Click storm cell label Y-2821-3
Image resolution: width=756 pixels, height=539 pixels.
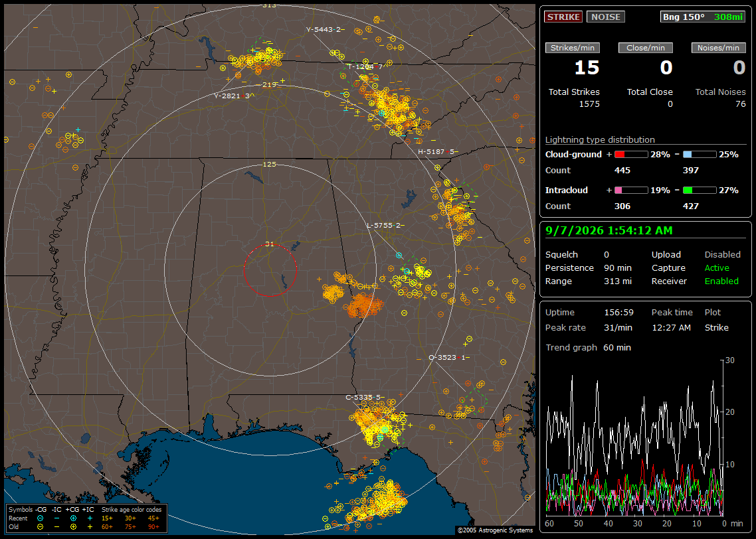point(232,96)
